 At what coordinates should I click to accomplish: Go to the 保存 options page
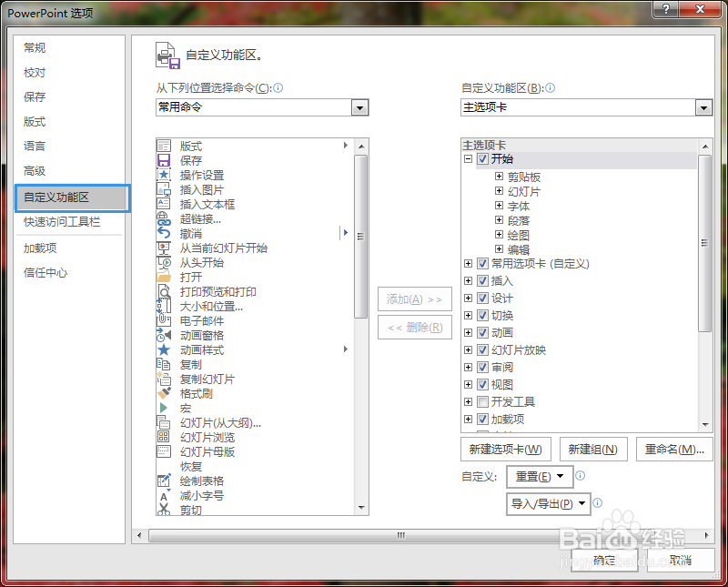click(35, 97)
